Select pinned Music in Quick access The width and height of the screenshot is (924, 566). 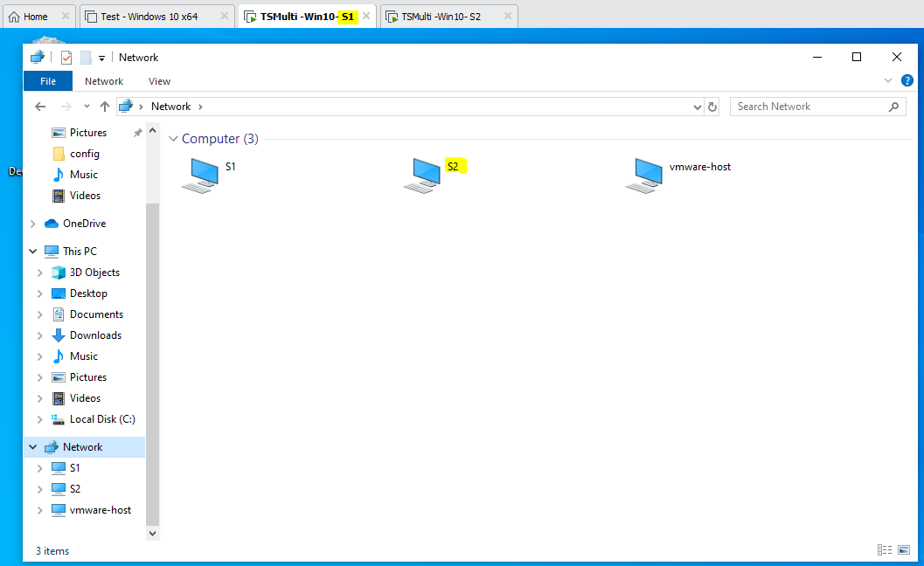(83, 175)
